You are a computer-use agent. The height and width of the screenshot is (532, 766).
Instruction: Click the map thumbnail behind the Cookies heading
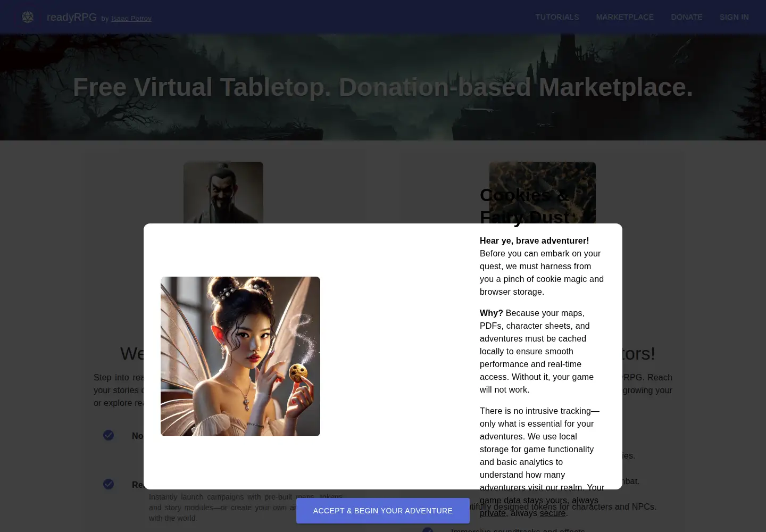click(543, 193)
